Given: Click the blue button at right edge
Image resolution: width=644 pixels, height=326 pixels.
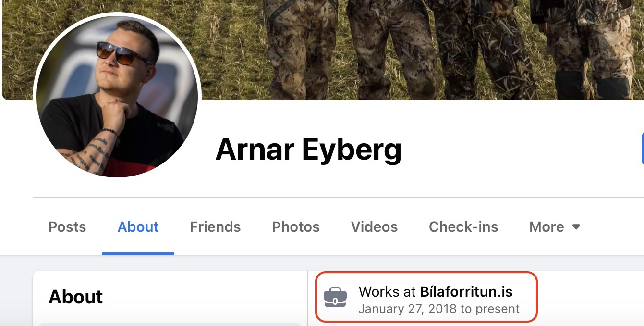Looking at the screenshot, I should [643, 149].
